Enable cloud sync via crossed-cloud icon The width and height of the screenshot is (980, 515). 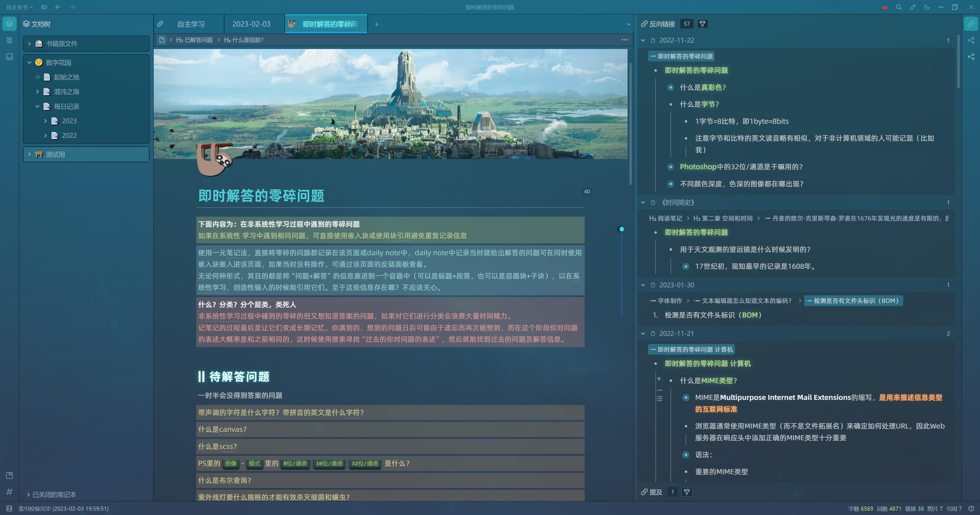44,7
